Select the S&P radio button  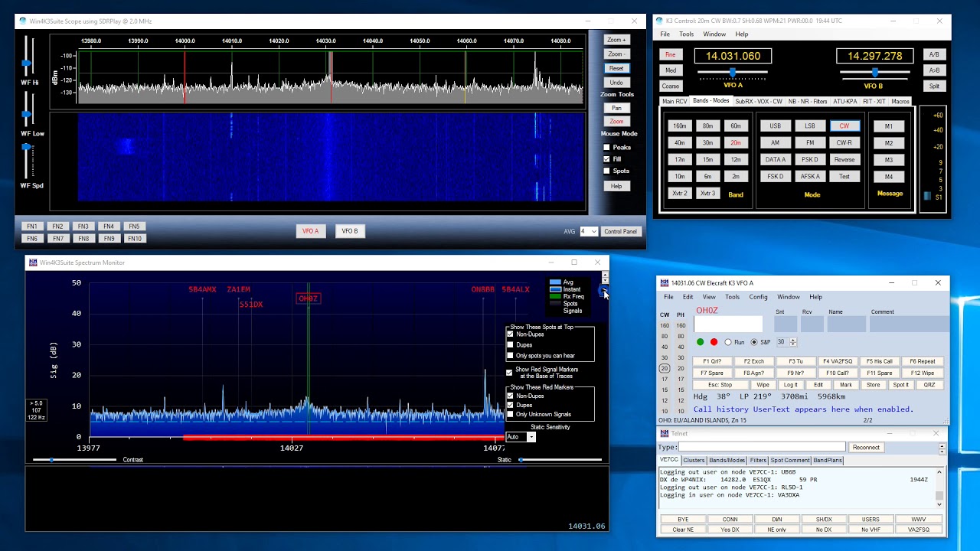[754, 342]
